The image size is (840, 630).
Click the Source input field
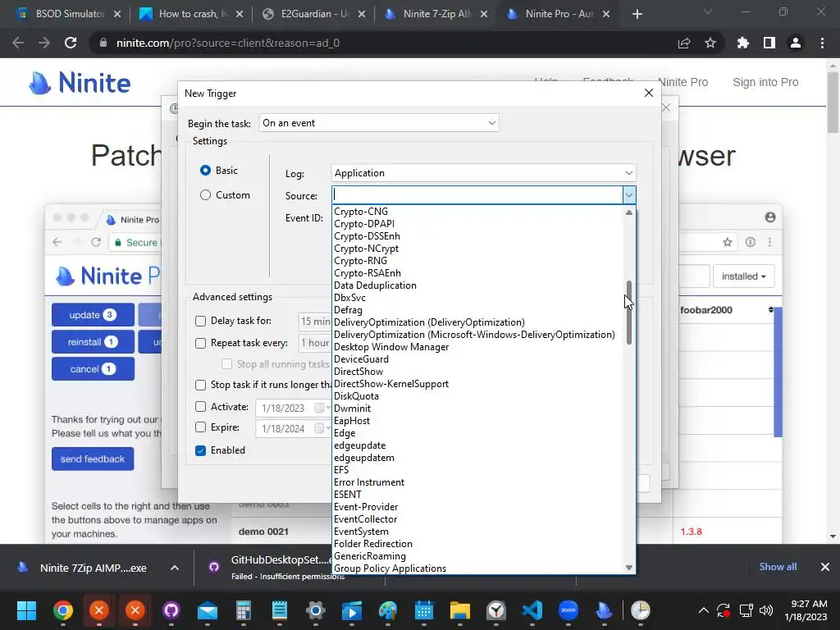click(477, 195)
